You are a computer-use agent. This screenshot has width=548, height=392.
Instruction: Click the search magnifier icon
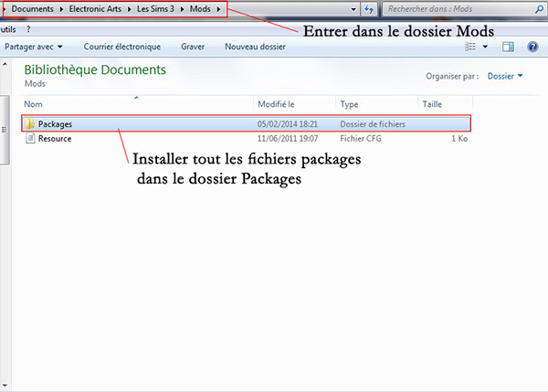tap(537, 9)
